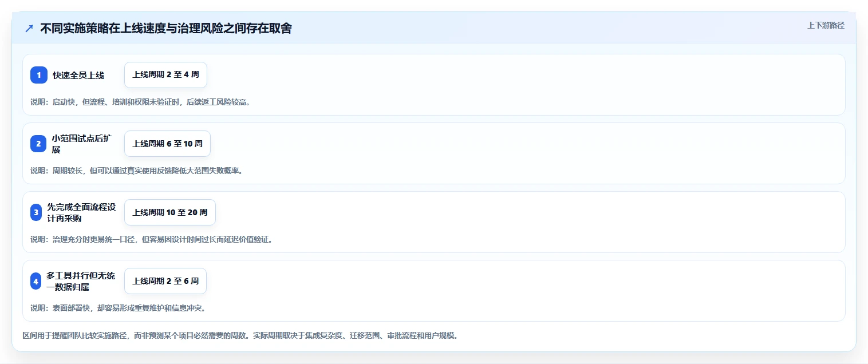The image size is (868, 364).
Task: Click the arrow icon beside the header title
Action: [29, 29]
